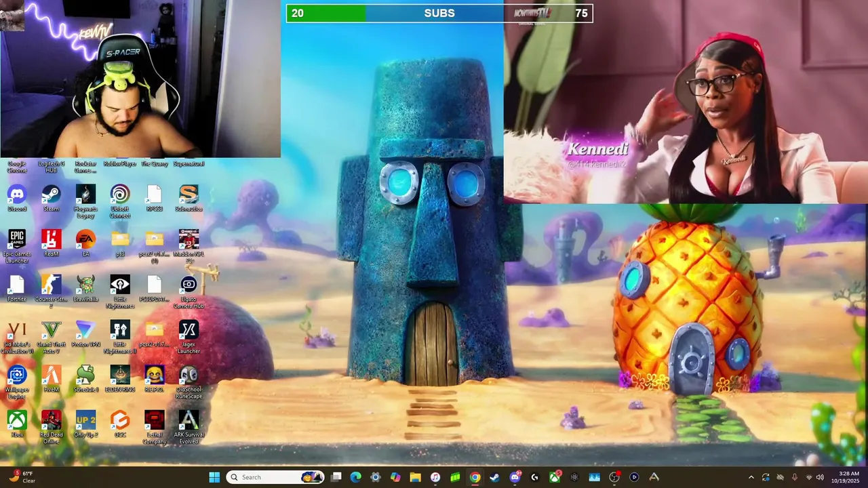Select the Red Dead Online icon
The width and height of the screenshot is (868, 488).
coord(51,428)
